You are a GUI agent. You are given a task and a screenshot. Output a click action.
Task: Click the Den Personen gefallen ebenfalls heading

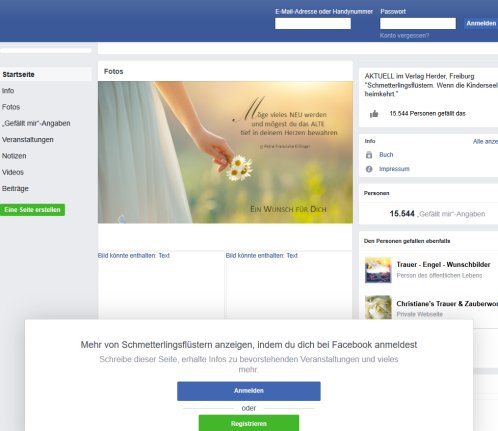point(407,241)
